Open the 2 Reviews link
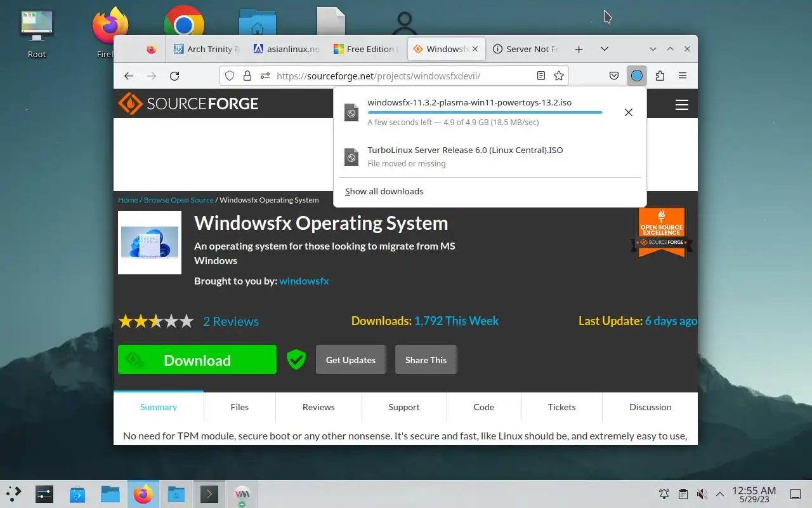The height and width of the screenshot is (508, 812). click(x=231, y=321)
